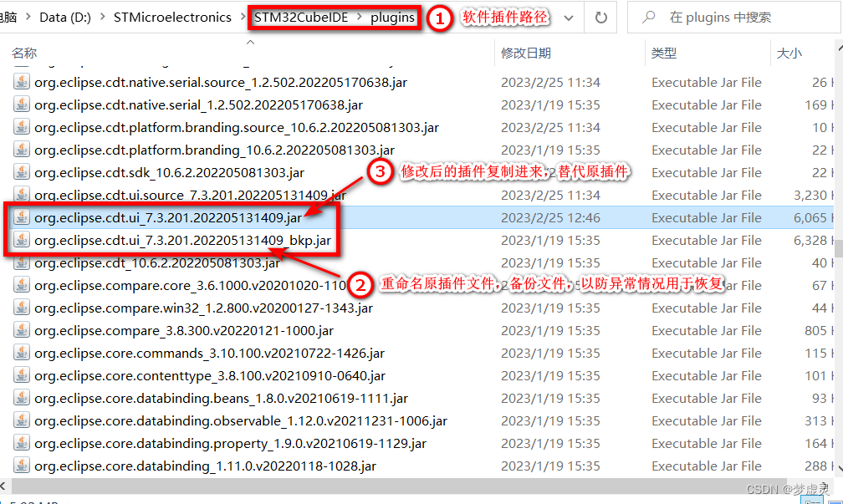Viewport: 843px width, 504px height.
Task: Click jar icon of org.eclipse.compare_3.8.300 file
Action: point(22,330)
